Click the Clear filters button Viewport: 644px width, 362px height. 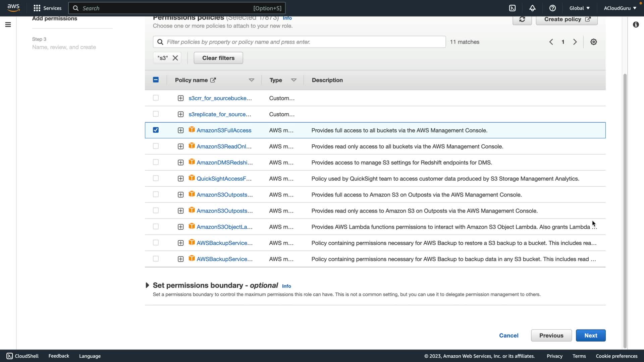click(218, 58)
